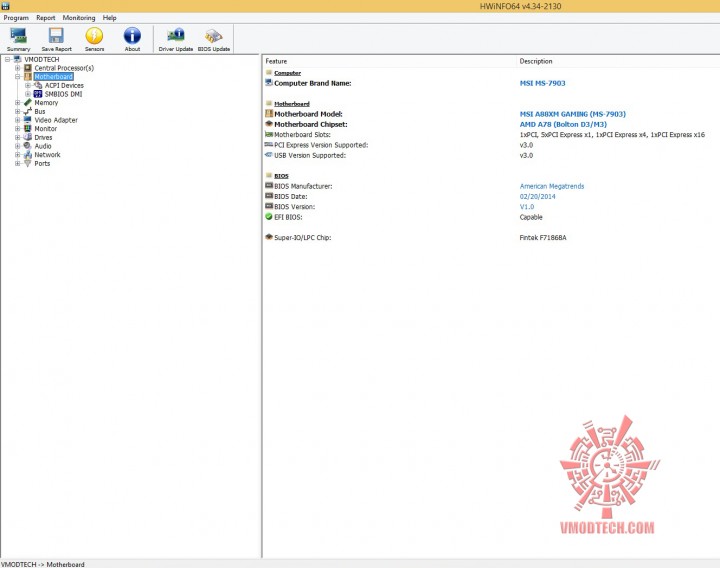
Task: Expand the SMBIOS DMI node
Action: [28, 94]
